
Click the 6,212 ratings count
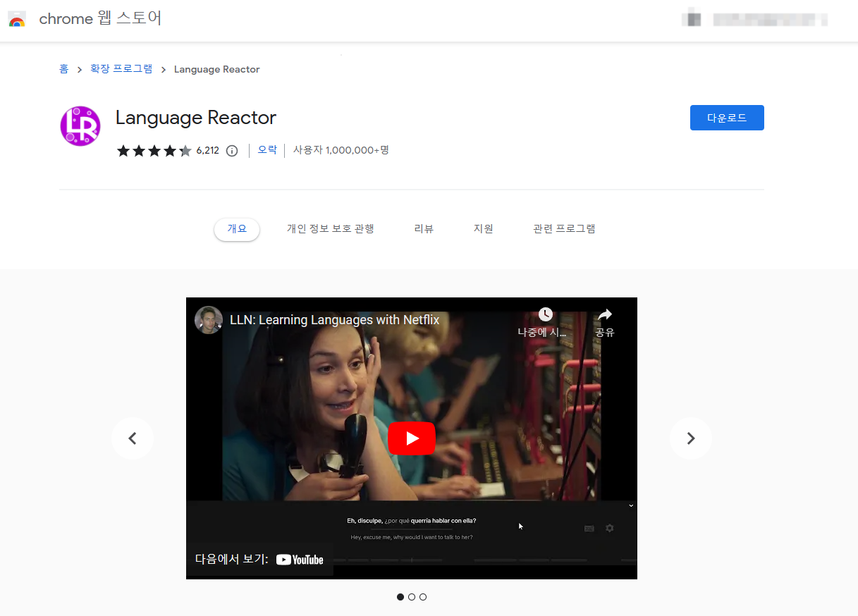pyautogui.click(x=208, y=150)
